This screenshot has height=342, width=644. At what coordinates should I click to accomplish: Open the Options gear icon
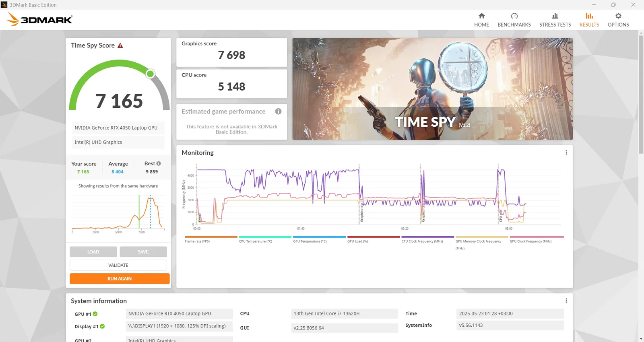point(618,16)
